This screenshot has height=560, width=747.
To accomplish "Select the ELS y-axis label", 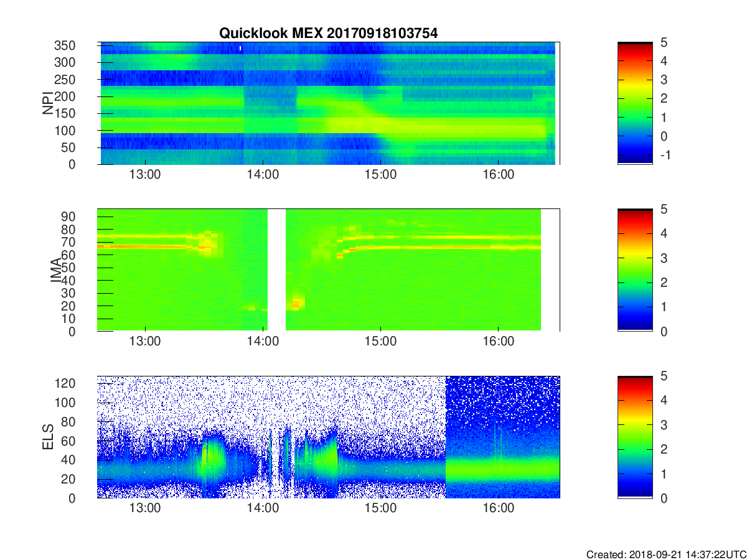I will click(49, 437).
